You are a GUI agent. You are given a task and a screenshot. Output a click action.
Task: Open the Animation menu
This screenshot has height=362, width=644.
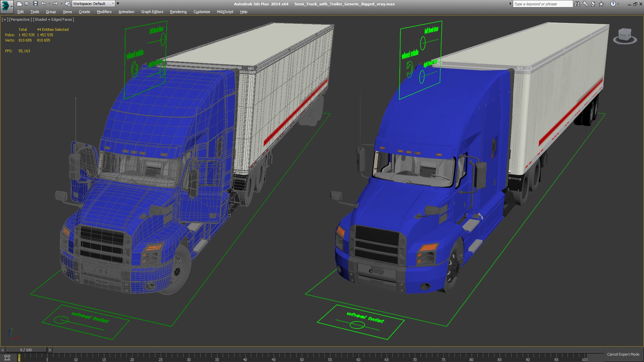point(126,12)
